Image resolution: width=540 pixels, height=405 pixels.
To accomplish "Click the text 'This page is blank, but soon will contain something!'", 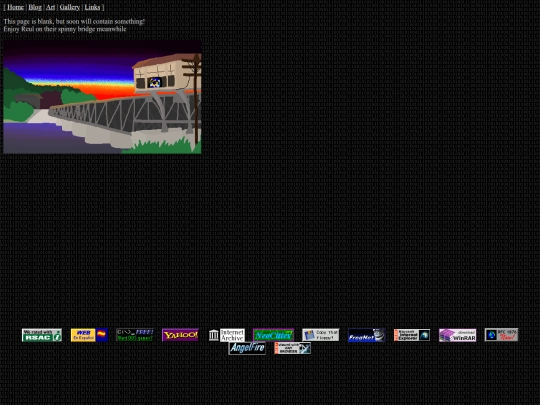I will coord(74,21).
